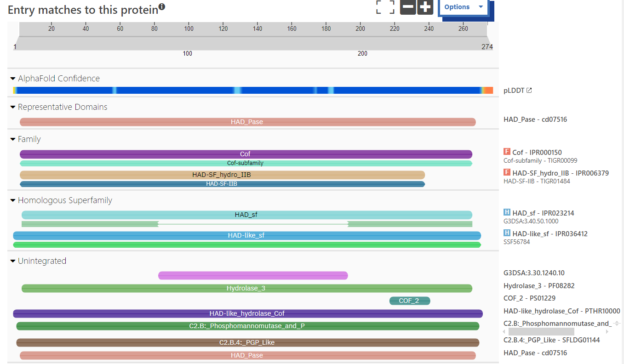624x364 pixels.
Task: Click the scrollbar right arrow beside the Phosphomannomutase label
Action: point(607,331)
